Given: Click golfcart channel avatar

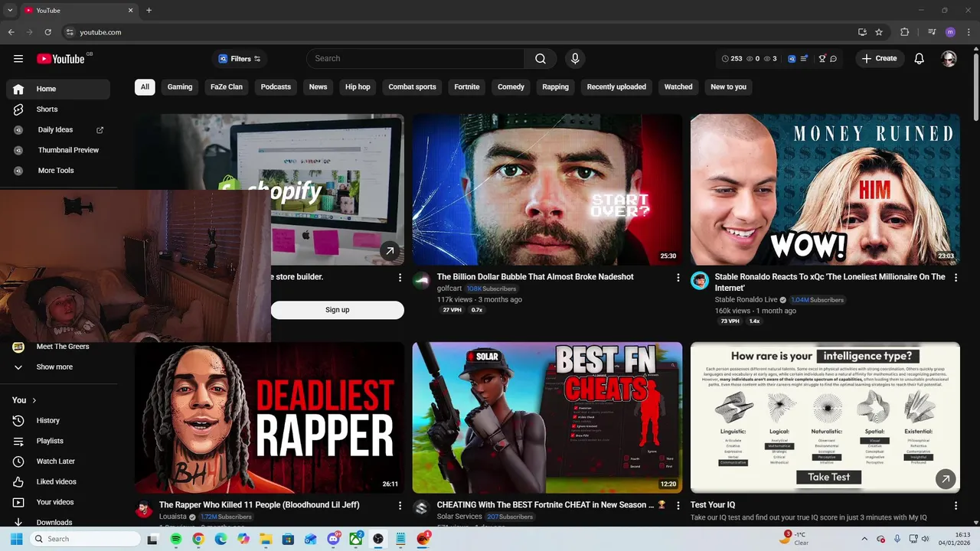Looking at the screenshot, I should pos(421,281).
